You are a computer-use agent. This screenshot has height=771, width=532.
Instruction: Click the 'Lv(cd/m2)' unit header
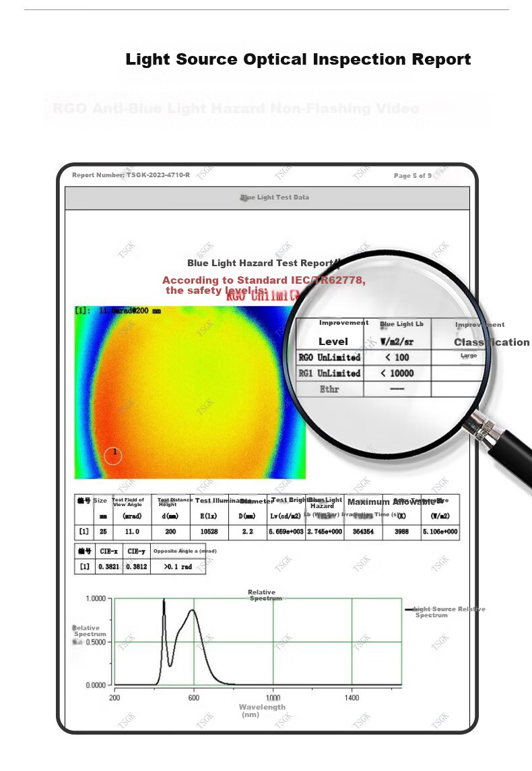tap(286, 516)
